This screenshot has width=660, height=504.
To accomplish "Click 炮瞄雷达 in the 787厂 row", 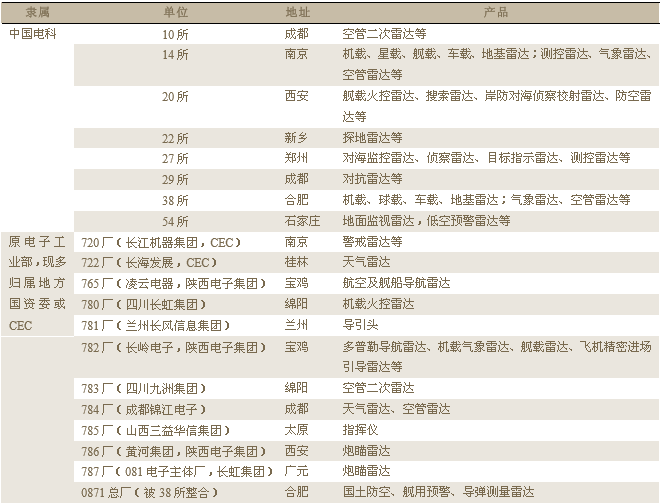I will 366,470.
